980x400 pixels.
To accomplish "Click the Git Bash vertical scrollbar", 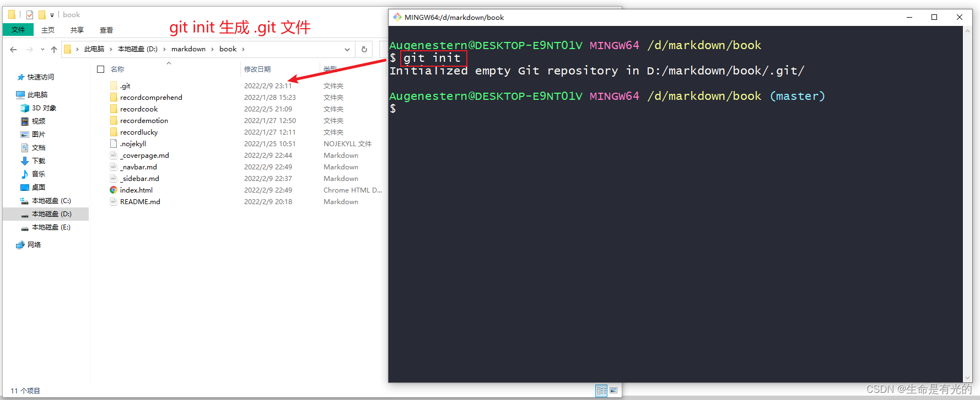I will pos(968,204).
